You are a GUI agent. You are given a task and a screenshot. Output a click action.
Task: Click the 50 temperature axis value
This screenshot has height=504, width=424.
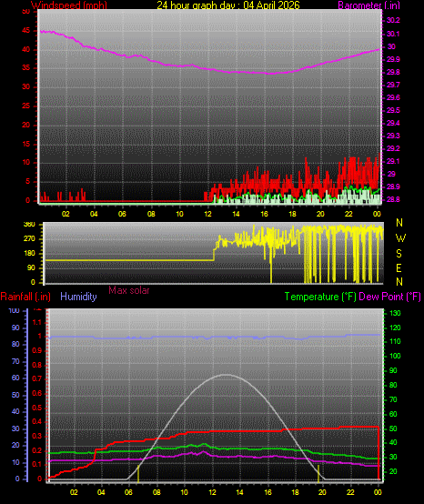coord(393,428)
